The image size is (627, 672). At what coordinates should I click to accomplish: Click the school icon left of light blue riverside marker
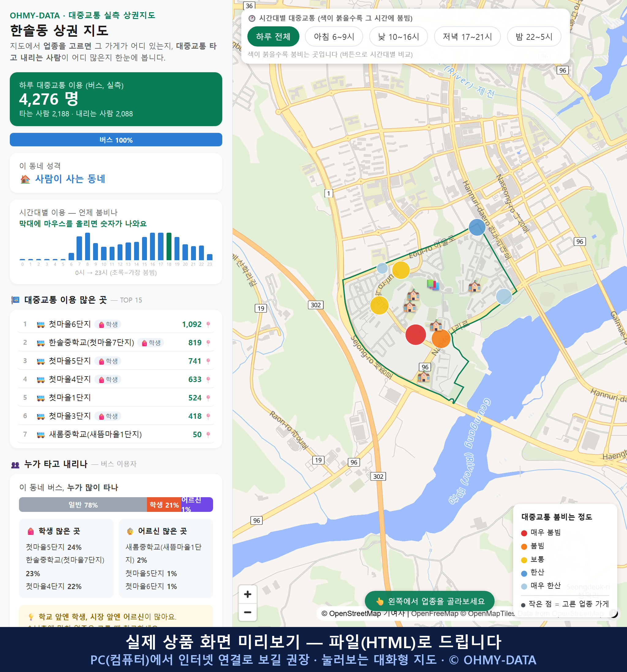(x=474, y=286)
